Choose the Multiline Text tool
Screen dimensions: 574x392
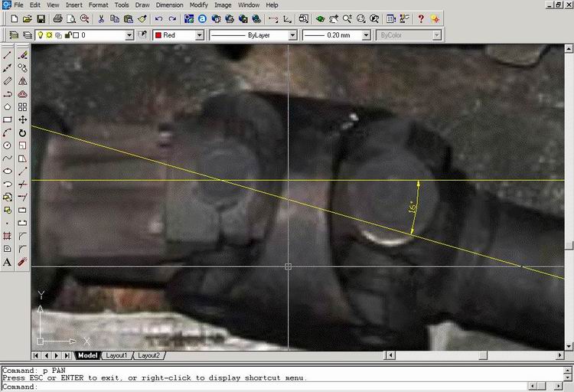(8, 262)
